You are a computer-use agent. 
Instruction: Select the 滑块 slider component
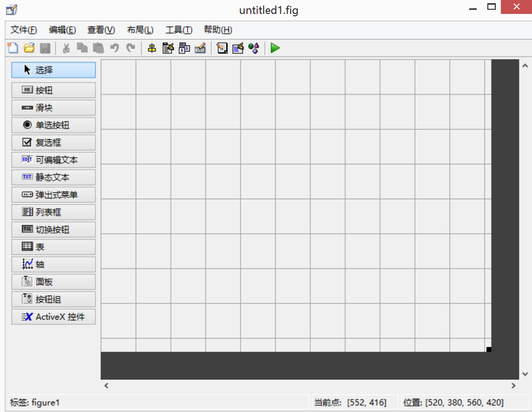click(x=53, y=108)
